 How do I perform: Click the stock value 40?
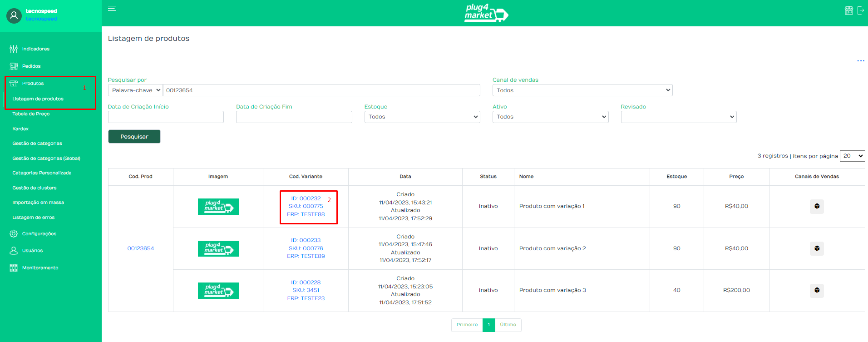(676, 290)
